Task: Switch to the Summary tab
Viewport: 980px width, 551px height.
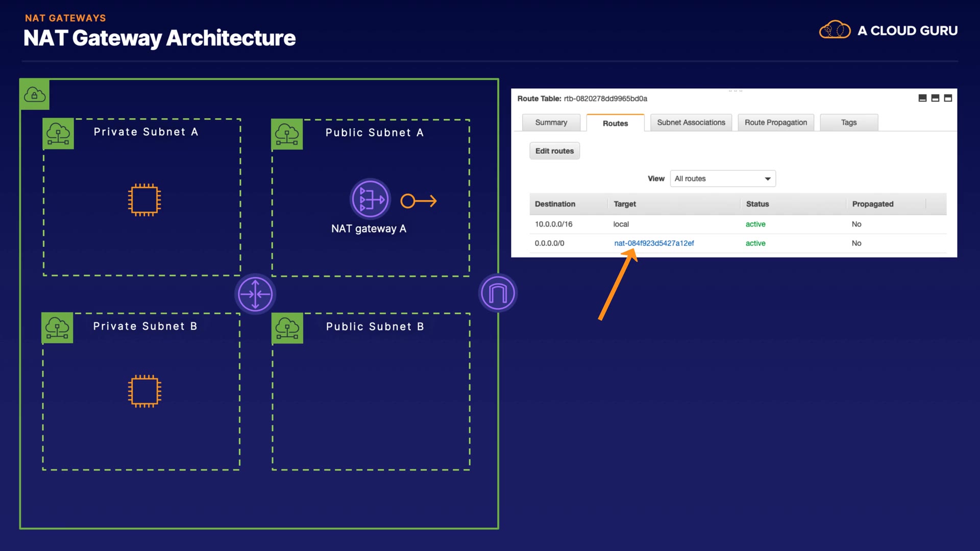Action: point(551,122)
